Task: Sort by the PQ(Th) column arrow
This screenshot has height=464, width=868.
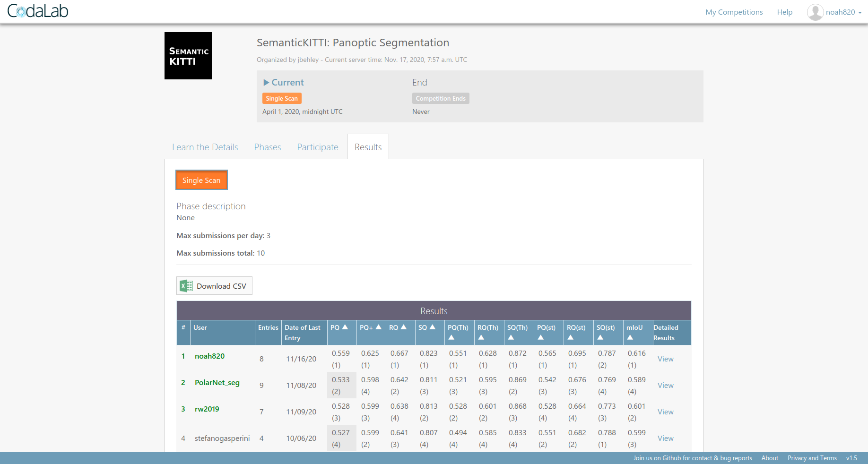Action: tap(451, 337)
